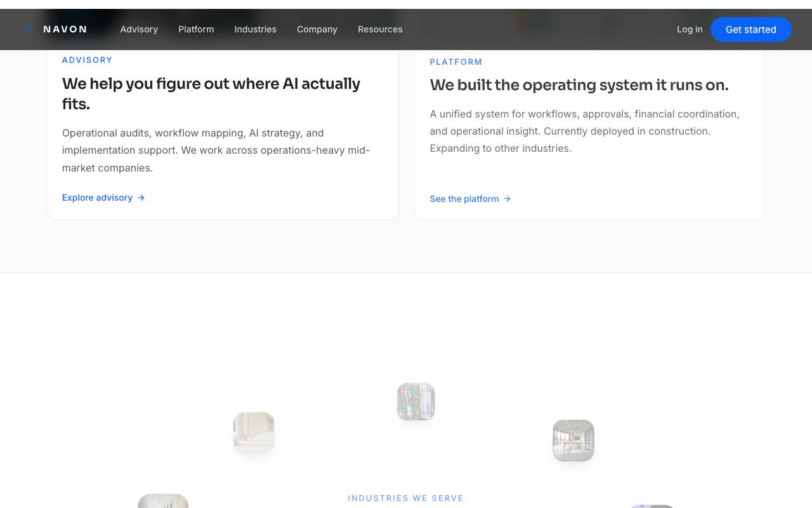Follow the See the platform link
Image resolution: width=812 pixels, height=508 pixels.
[470, 199]
